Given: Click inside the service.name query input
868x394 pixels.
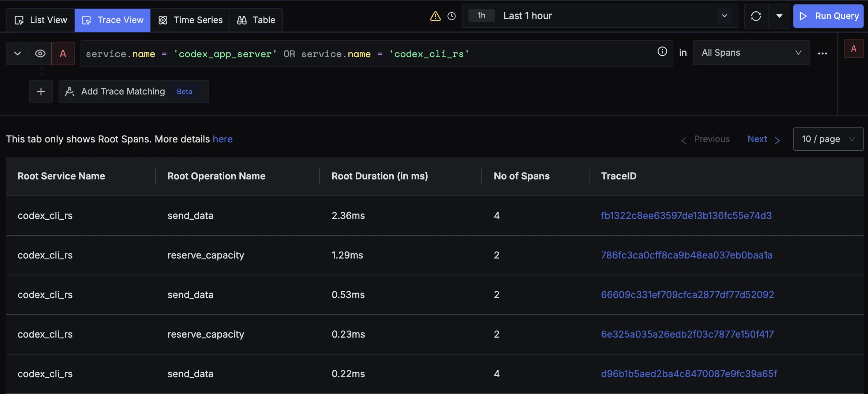Looking at the screenshot, I should [x=366, y=54].
